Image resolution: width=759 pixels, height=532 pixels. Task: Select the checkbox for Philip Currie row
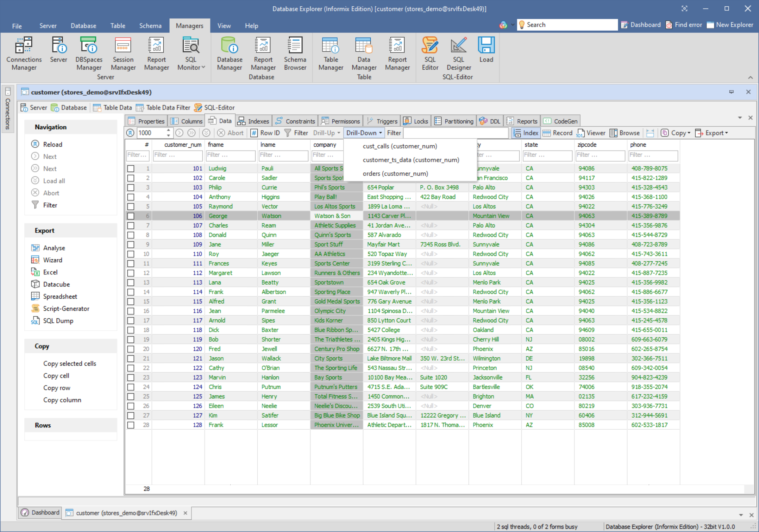click(131, 188)
